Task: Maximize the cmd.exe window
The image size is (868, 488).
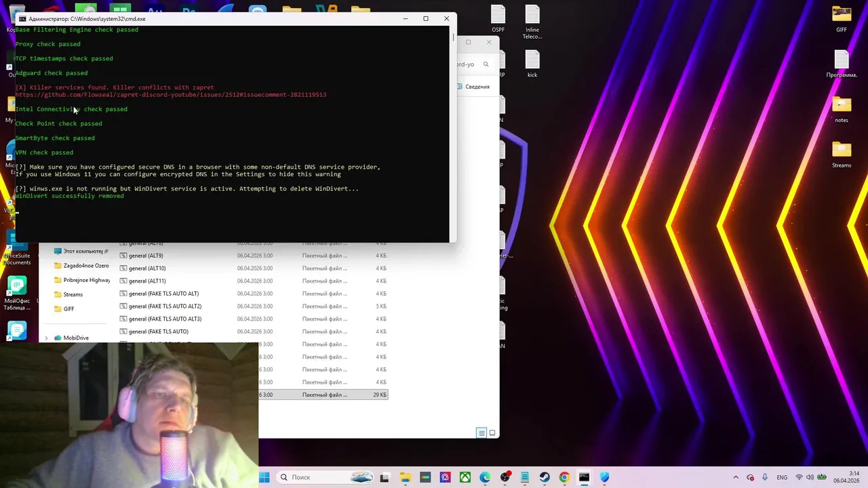Action: (x=426, y=19)
